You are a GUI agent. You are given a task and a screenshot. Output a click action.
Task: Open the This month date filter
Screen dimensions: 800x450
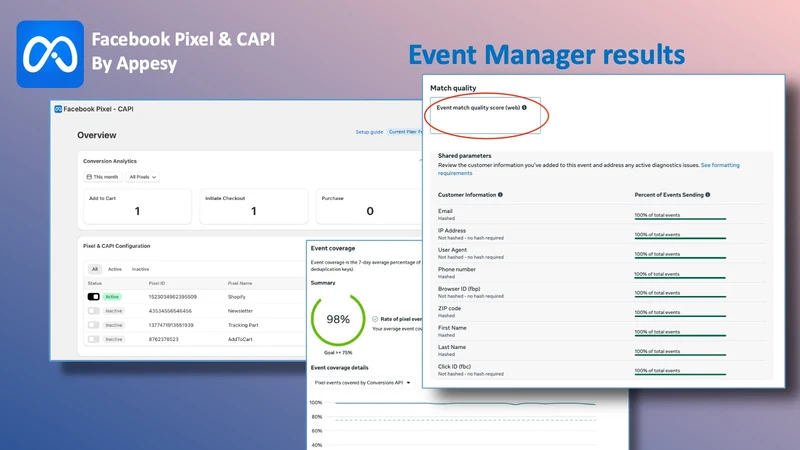pos(103,177)
